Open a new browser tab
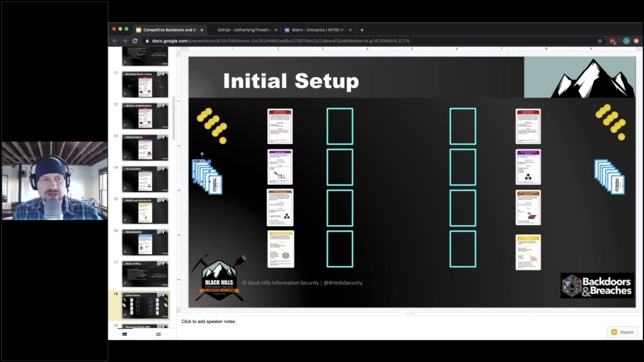The image size is (644, 362). 362,30
